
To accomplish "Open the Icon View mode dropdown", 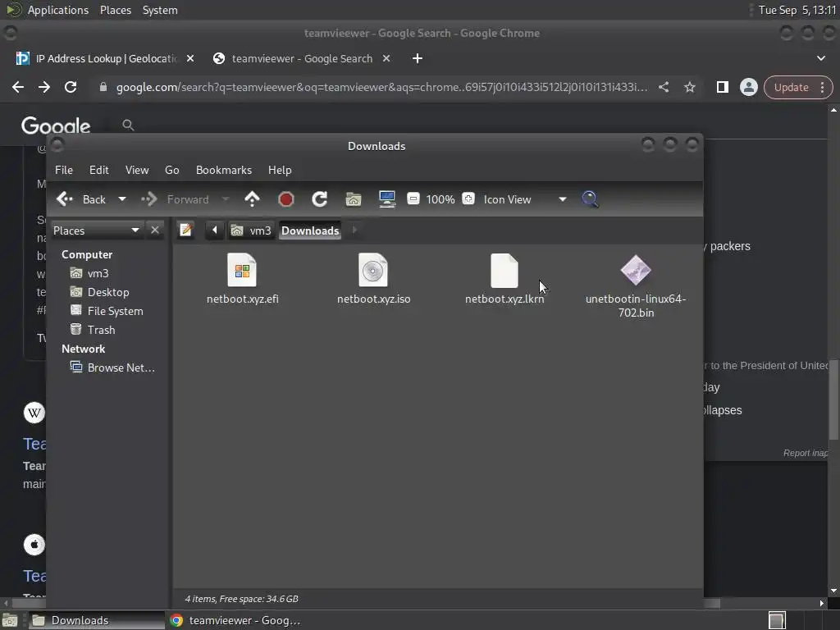I will [x=525, y=199].
